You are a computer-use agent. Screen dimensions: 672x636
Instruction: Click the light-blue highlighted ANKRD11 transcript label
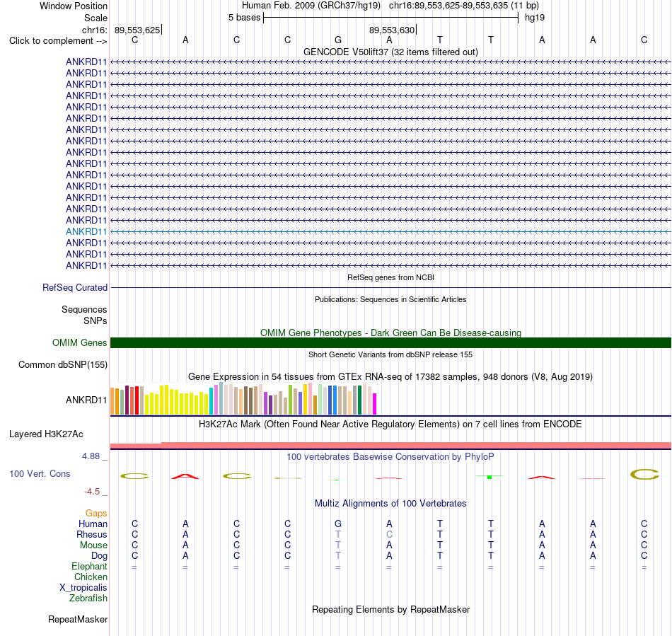86,231
